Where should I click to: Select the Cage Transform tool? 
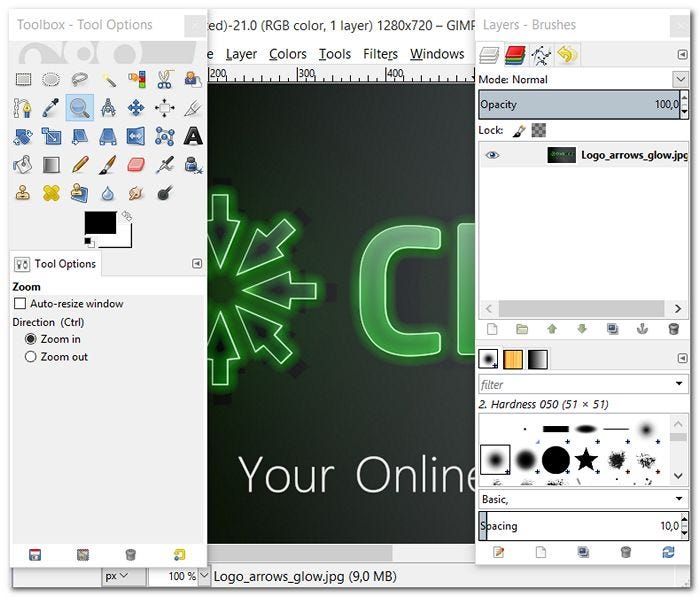(x=165, y=136)
